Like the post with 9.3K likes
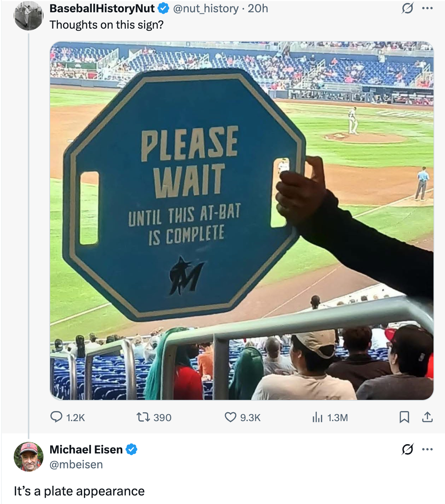The image size is (445, 504). pos(230,417)
